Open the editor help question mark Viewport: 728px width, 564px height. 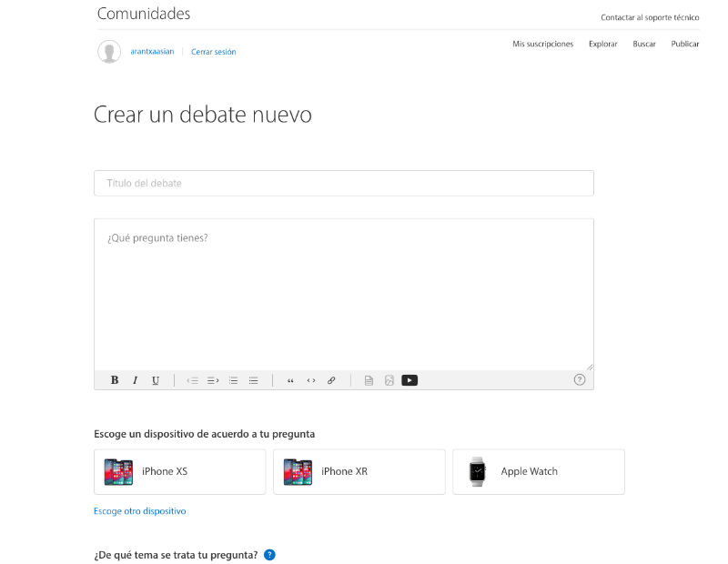coord(580,380)
